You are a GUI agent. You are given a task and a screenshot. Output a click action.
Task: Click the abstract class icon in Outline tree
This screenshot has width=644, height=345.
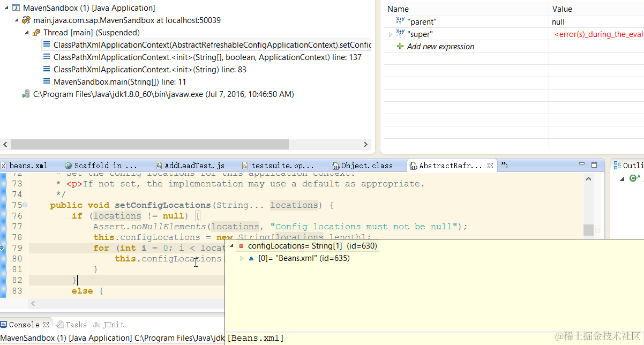[x=633, y=178]
